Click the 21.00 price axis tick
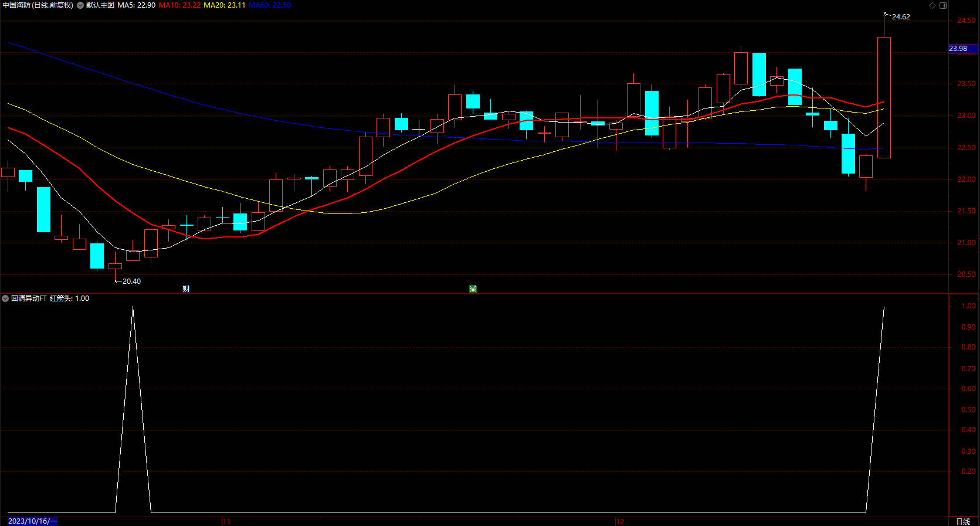 click(x=967, y=243)
